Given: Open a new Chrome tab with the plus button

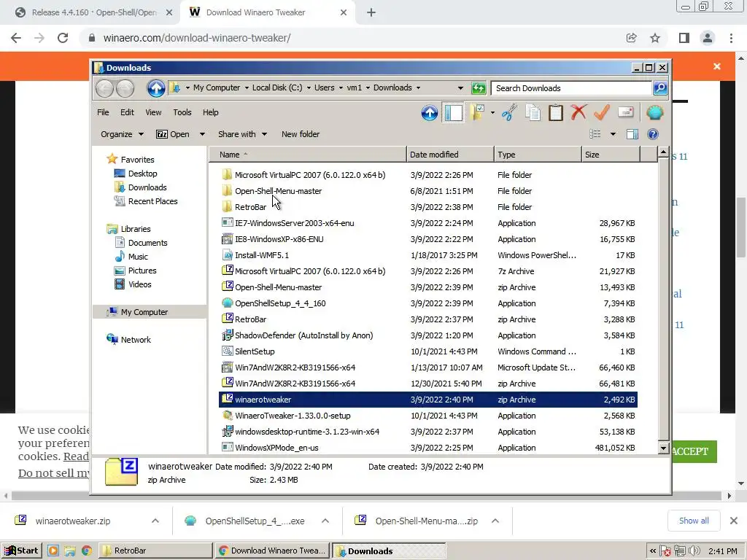Looking at the screenshot, I should pyautogui.click(x=371, y=12).
